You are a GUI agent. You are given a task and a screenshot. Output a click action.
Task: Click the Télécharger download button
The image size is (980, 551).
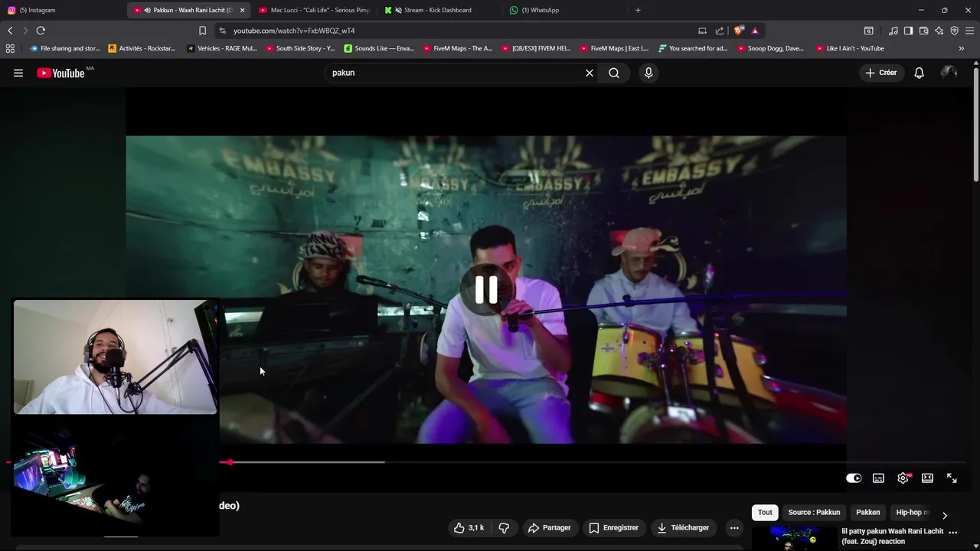pyautogui.click(x=683, y=527)
